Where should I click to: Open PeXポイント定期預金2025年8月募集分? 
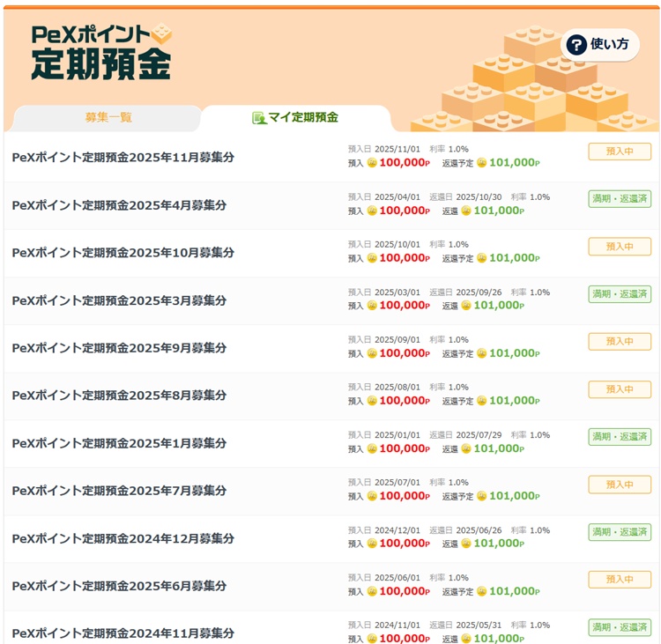[x=119, y=396]
